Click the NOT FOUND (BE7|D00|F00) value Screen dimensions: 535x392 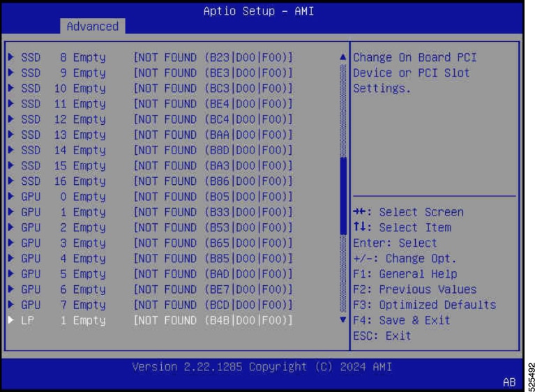click(213, 289)
